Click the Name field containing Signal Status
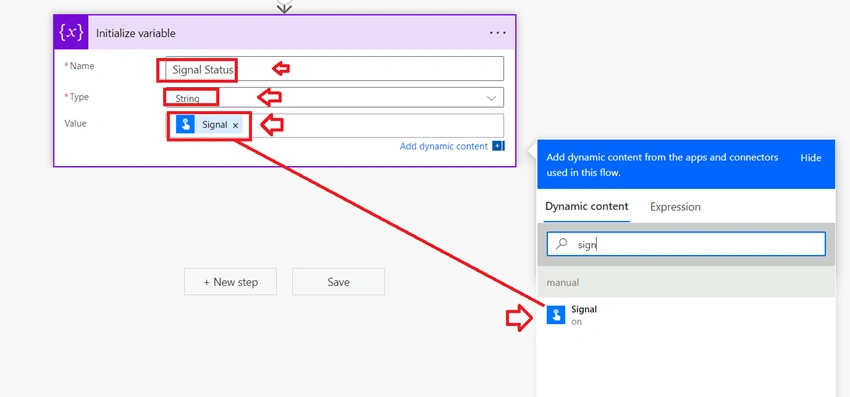Viewport: 850px width, 397px height. point(334,69)
